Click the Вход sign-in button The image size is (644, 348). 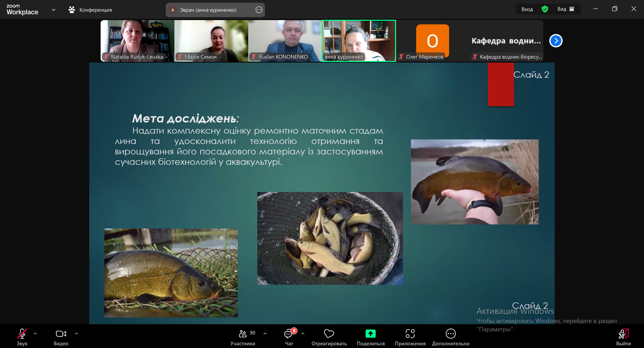coord(527,9)
